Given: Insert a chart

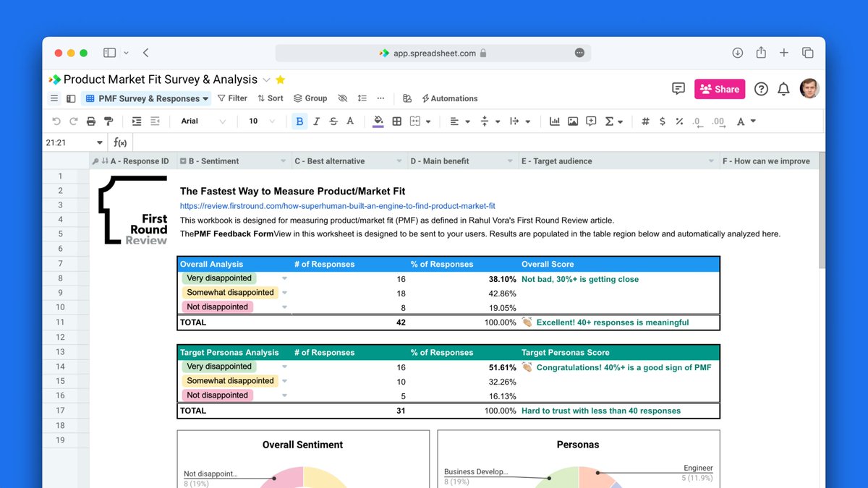Looking at the screenshot, I should (555, 121).
